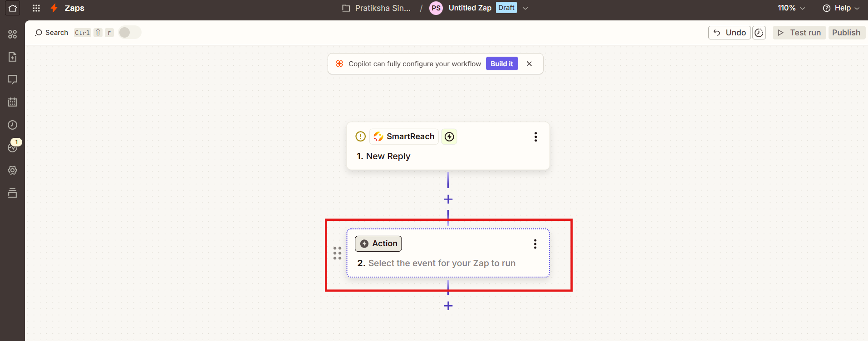Click the Help question mark icon

point(827,8)
